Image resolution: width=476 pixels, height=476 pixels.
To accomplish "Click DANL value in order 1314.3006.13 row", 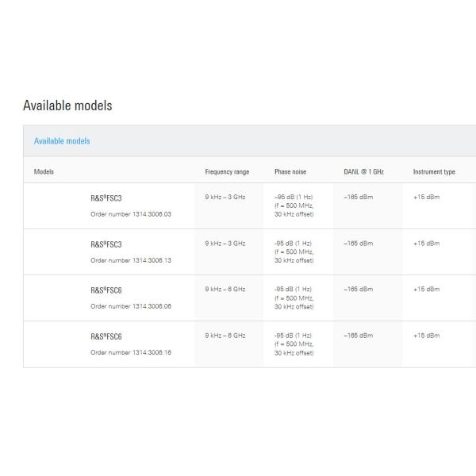I will tap(359, 244).
